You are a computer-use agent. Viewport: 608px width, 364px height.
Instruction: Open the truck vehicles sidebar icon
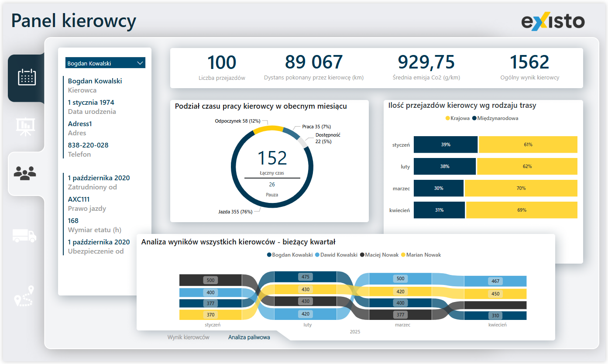tap(24, 236)
